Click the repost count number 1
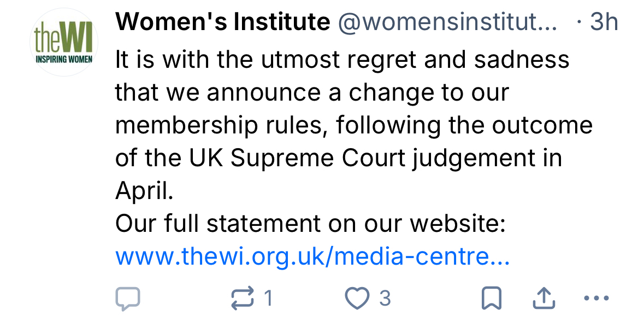Viewport: 644px width, 327px height. coord(268,299)
